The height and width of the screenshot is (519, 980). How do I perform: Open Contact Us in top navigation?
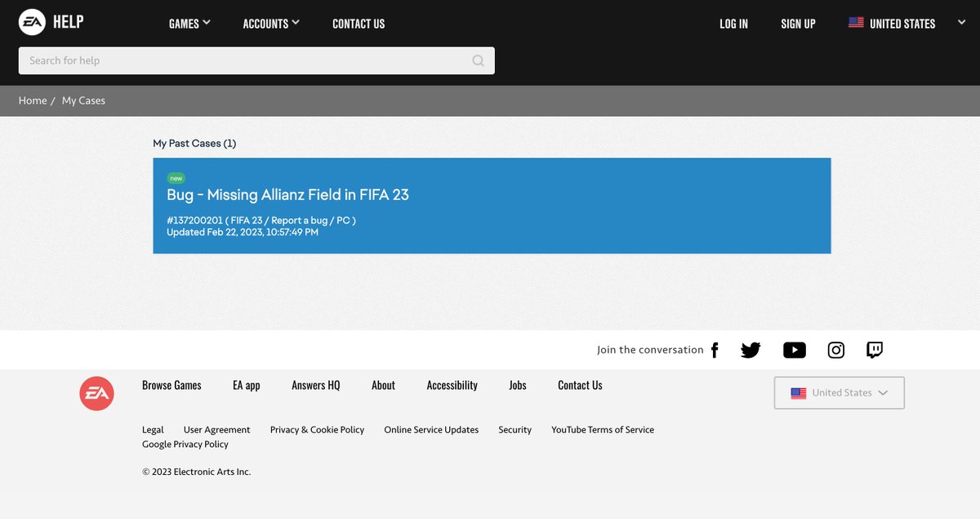point(359,24)
